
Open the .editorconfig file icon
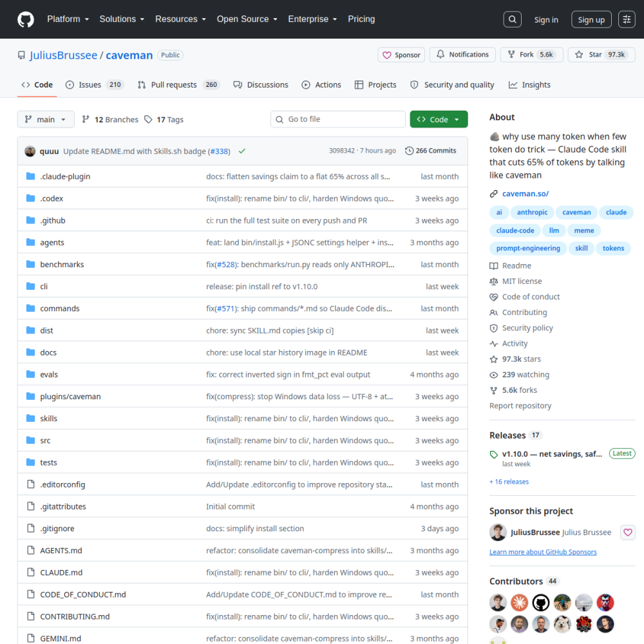[30, 484]
